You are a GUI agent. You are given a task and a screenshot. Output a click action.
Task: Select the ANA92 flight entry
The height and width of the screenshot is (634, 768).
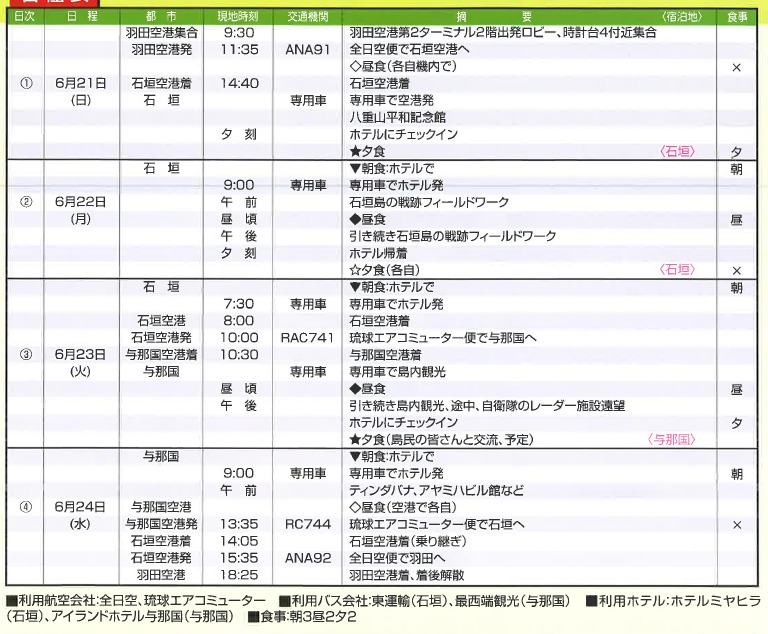308,558
